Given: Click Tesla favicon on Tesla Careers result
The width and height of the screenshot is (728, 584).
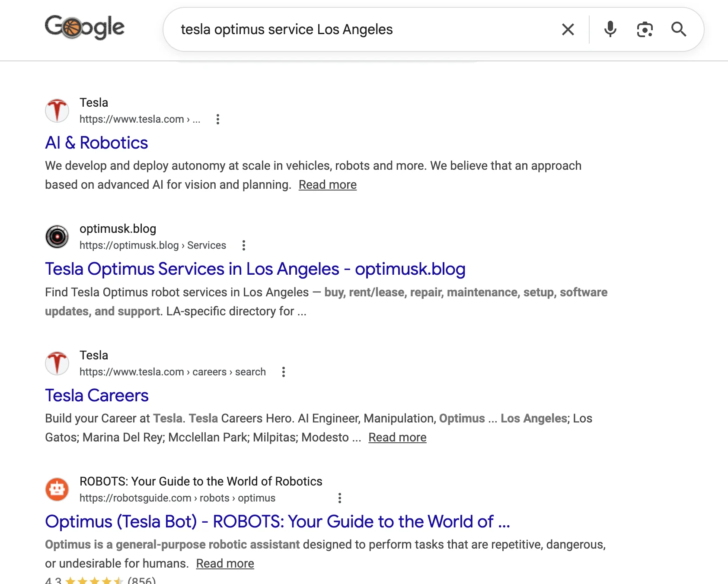Looking at the screenshot, I should tap(57, 363).
